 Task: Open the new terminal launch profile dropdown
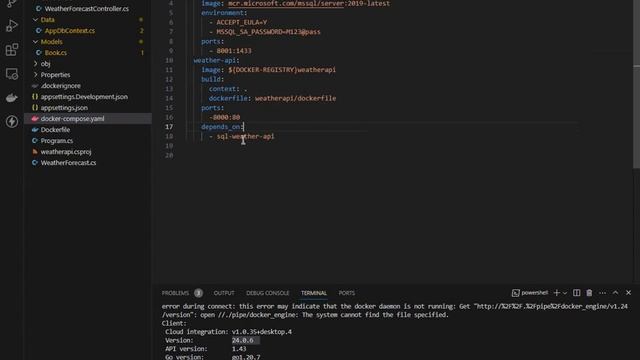click(565, 293)
